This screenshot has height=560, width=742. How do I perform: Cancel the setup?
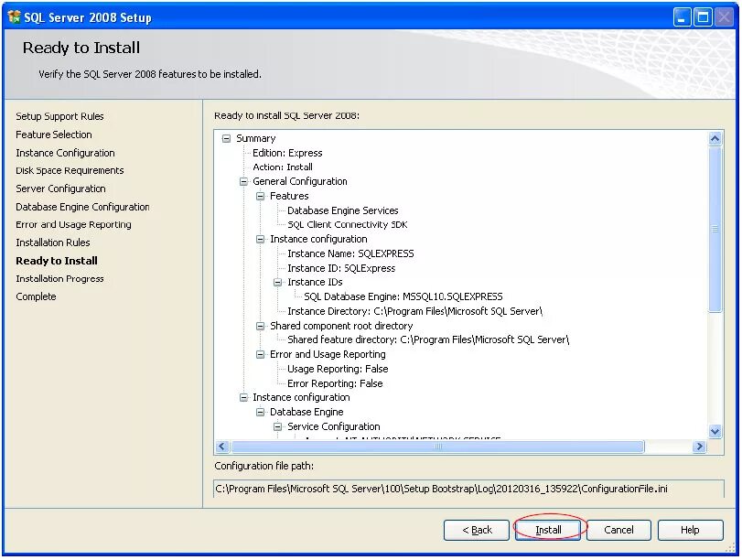pyautogui.click(x=619, y=530)
